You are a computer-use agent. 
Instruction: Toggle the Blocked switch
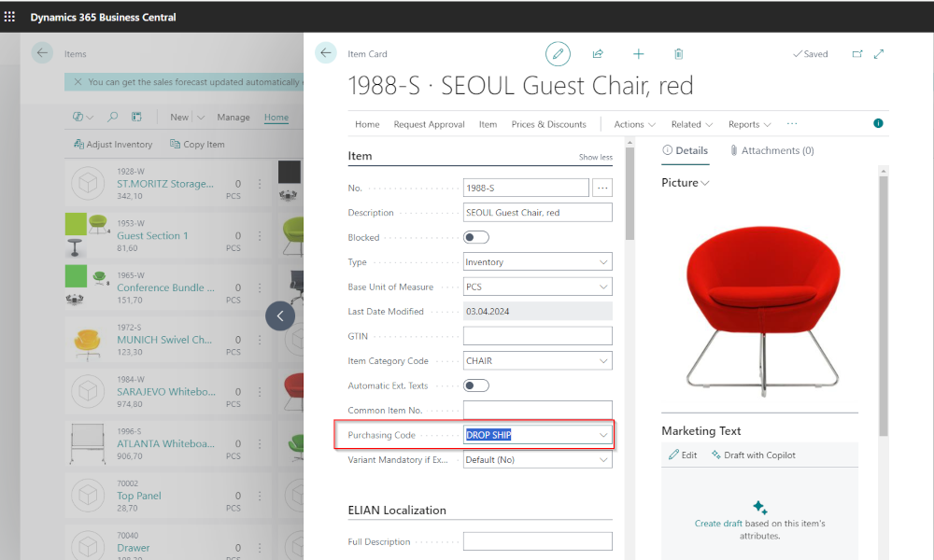click(476, 237)
